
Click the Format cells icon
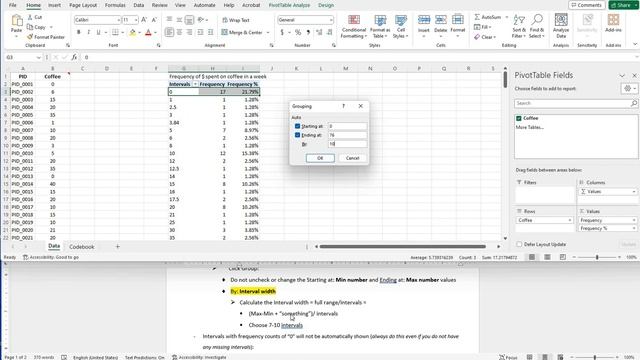[x=458, y=20]
